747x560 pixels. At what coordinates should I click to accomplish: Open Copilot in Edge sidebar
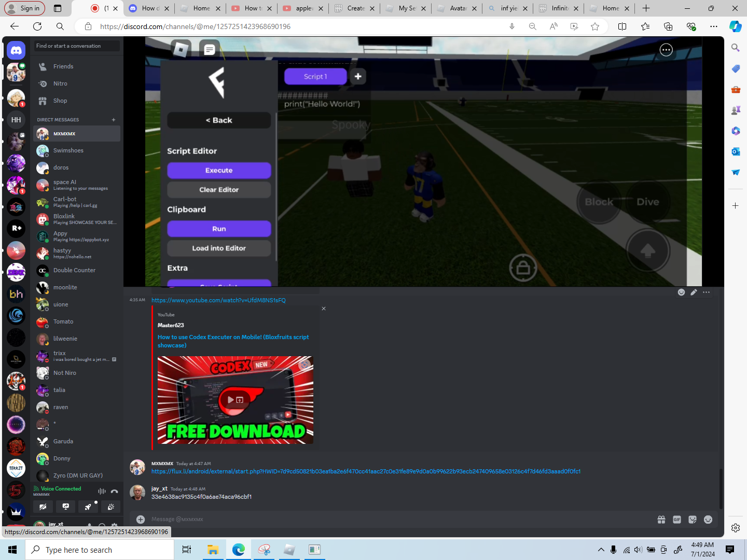click(x=736, y=26)
